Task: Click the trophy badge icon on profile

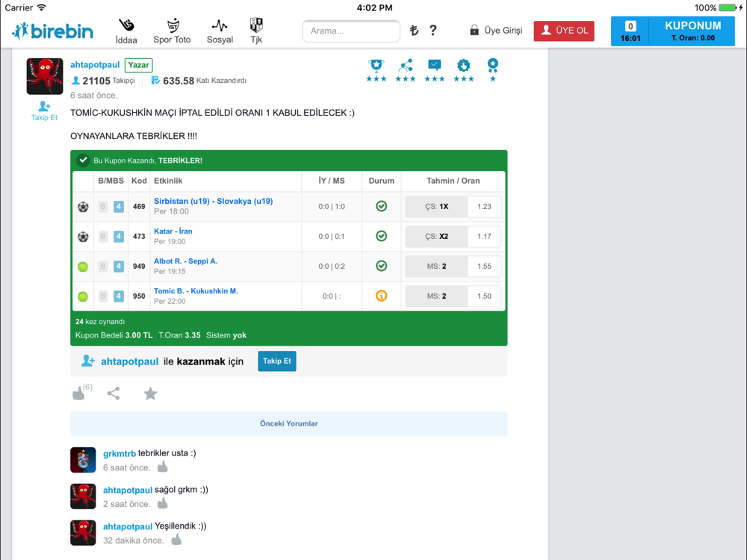Action: tap(376, 65)
